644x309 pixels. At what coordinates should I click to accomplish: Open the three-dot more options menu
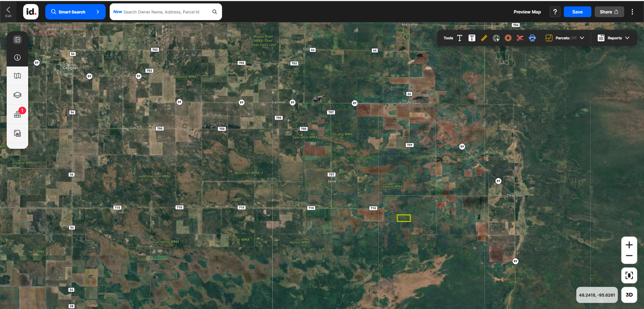(632, 12)
